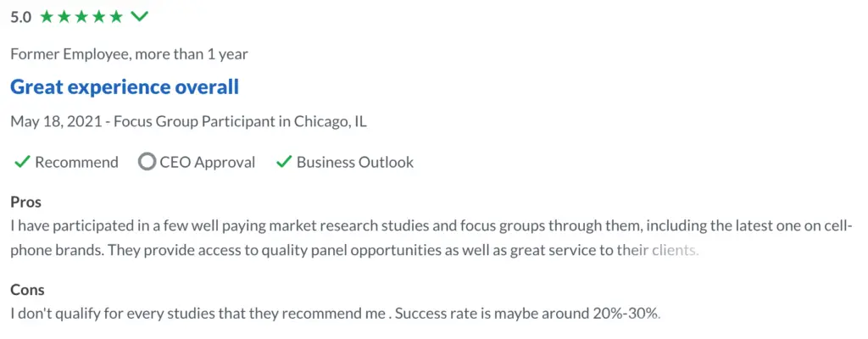Click the Business Outlook label text
The height and width of the screenshot is (339, 868).
(x=355, y=163)
